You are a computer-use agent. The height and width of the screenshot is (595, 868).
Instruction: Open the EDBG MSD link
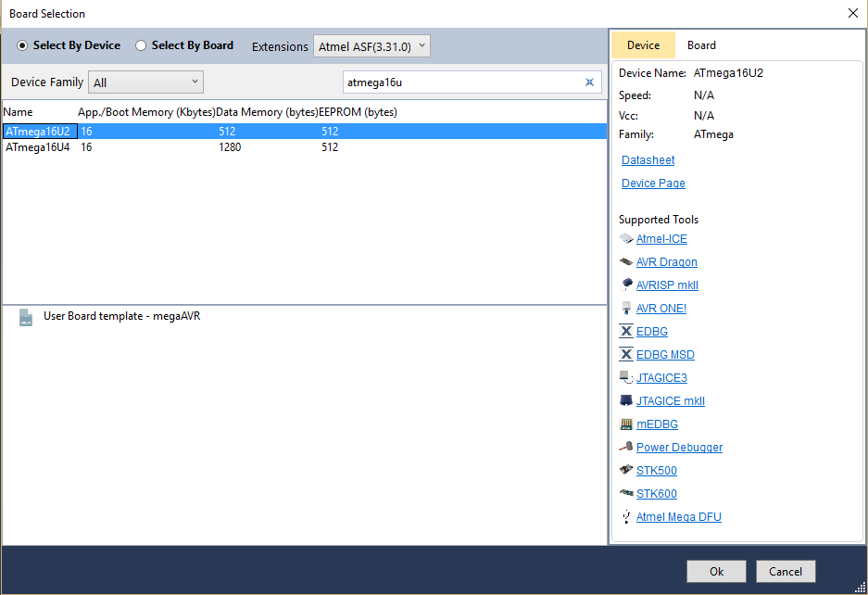pyautogui.click(x=665, y=355)
